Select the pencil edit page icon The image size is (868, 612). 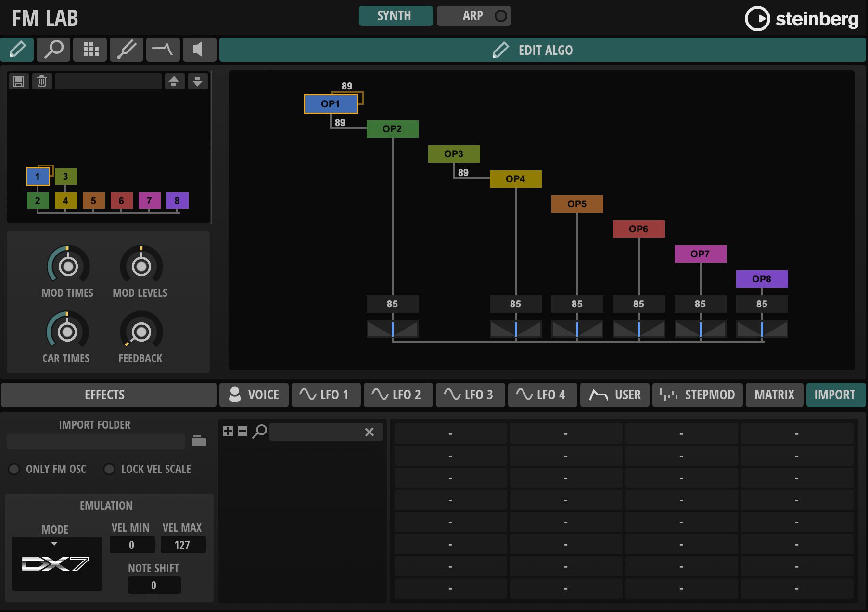click(17, 50)
